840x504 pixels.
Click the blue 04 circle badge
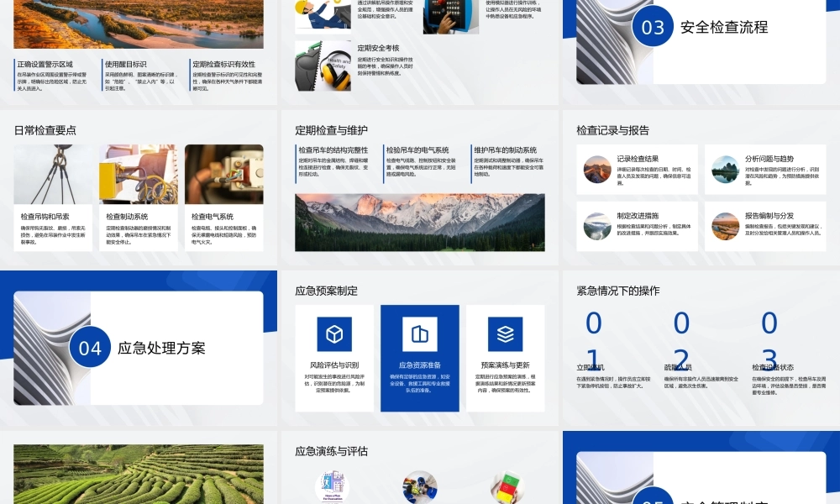[90, 348]
